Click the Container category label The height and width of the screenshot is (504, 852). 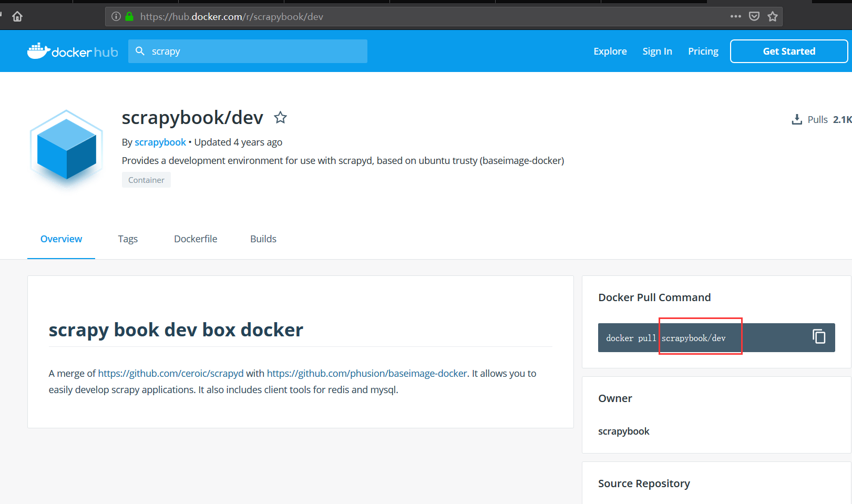[x=146, y=180]
